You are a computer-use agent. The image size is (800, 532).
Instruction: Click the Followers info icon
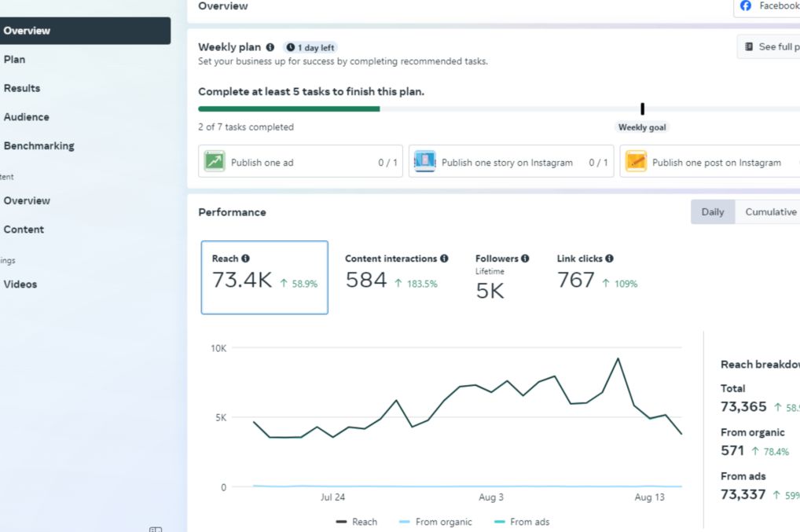[525, 259]
